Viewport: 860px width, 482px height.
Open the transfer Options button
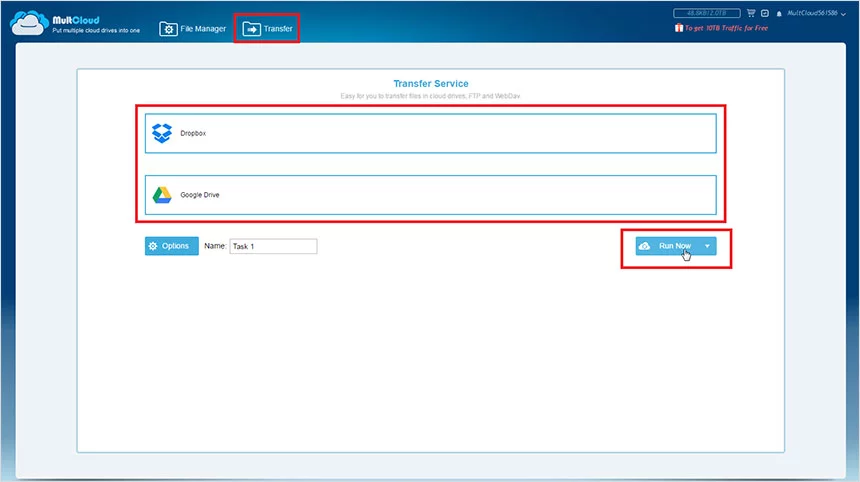172,246
